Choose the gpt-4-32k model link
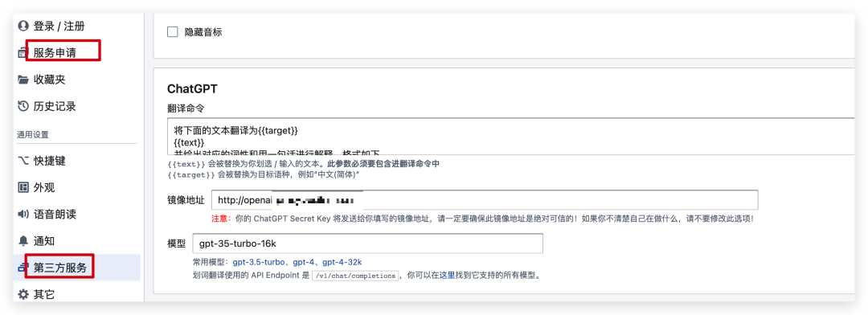The height and width of the screenshot is (315, 868). click(342, 262)
